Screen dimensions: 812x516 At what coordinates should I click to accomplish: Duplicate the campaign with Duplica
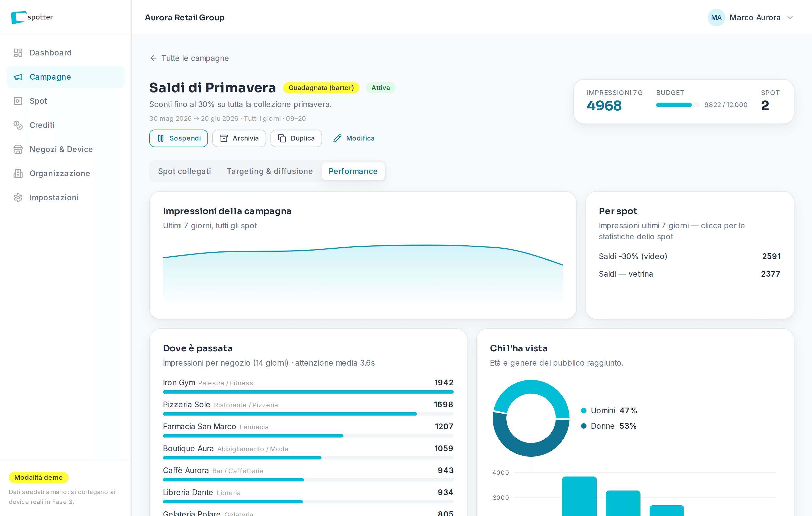[296, 138]
